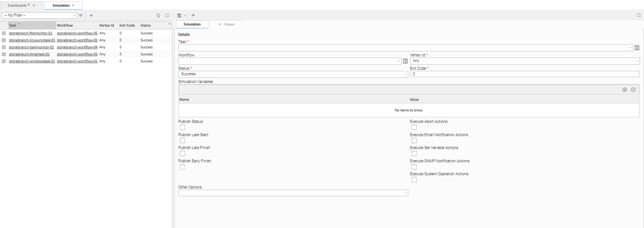Screen dimensions: 644x228
Task: Check Execute Abort Actions
Action: tap(414, 127)
